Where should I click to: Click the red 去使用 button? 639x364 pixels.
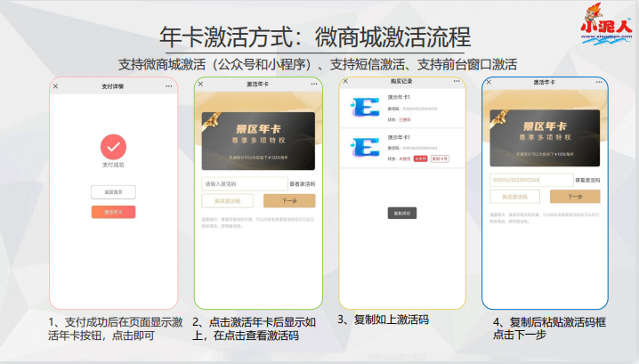[421, 158]
